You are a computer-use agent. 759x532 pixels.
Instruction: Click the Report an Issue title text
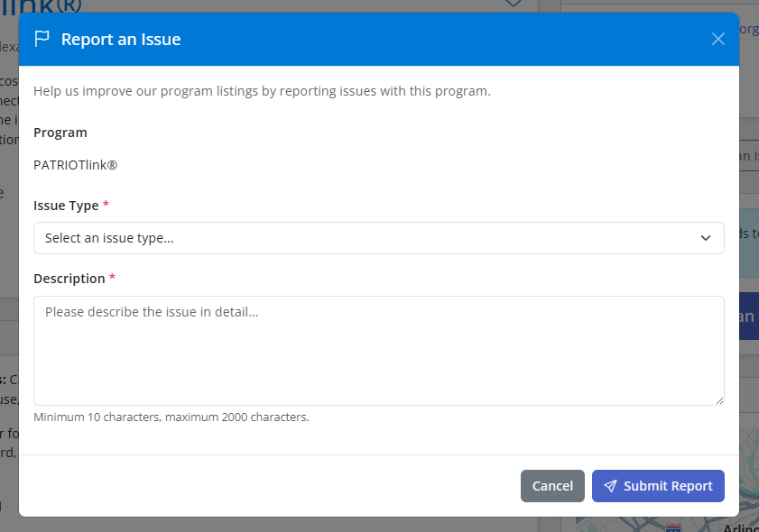[121, 39]
